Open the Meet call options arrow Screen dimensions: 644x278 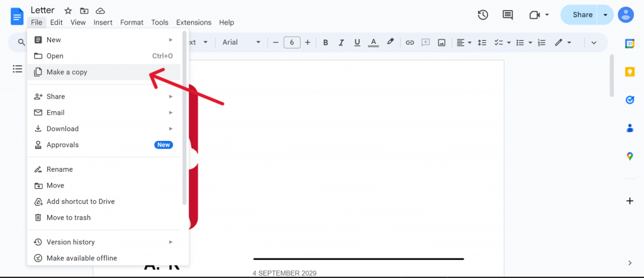click(547, 15)
